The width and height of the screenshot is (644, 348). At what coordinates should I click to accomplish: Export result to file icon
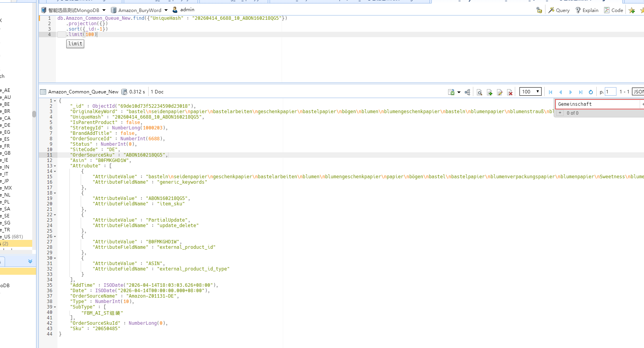(x=451, y=92)
